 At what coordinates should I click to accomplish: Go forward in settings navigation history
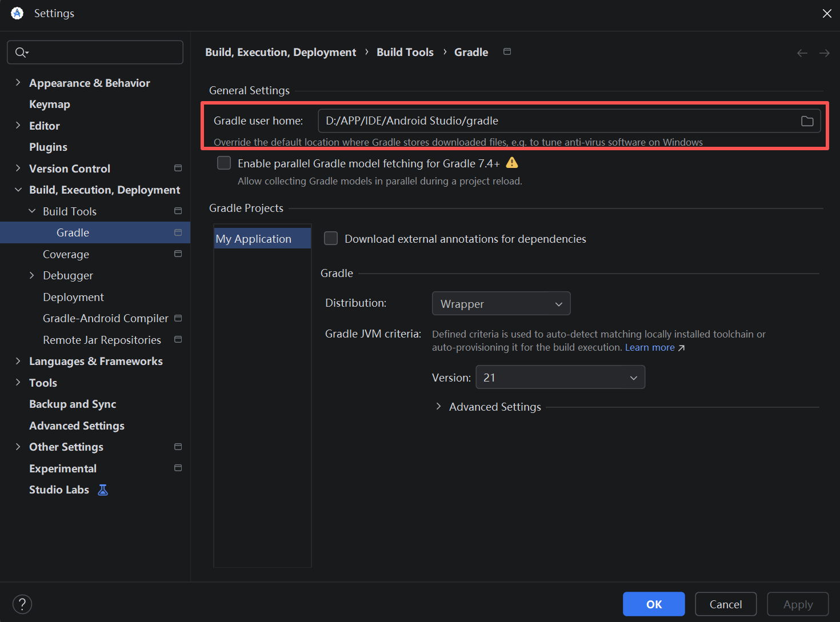coord(824,53)
